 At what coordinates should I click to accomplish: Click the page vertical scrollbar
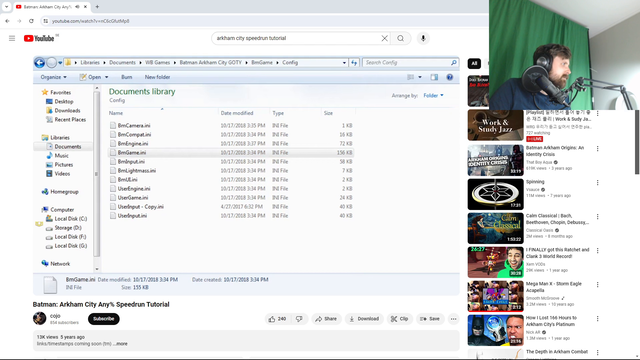pyautogui.click(x=637, y=142)
